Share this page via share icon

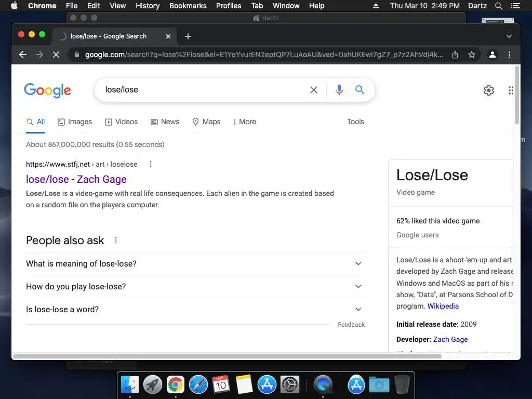tap(455, 55)
